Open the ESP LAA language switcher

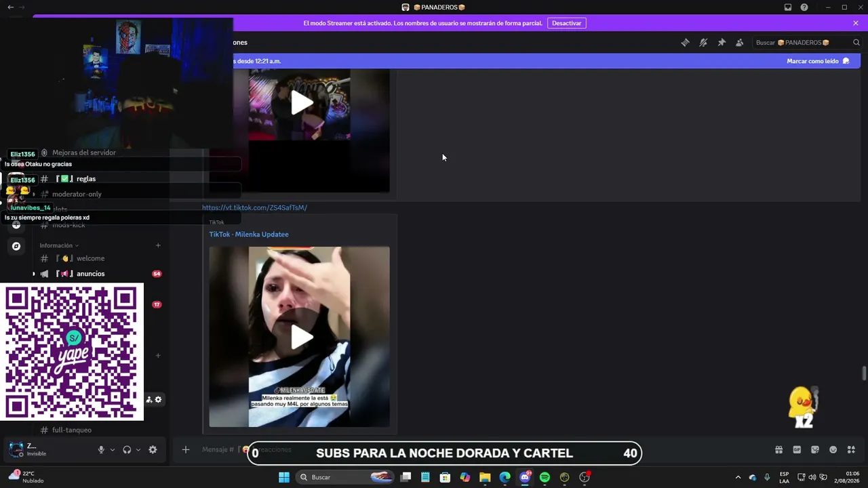784,477
